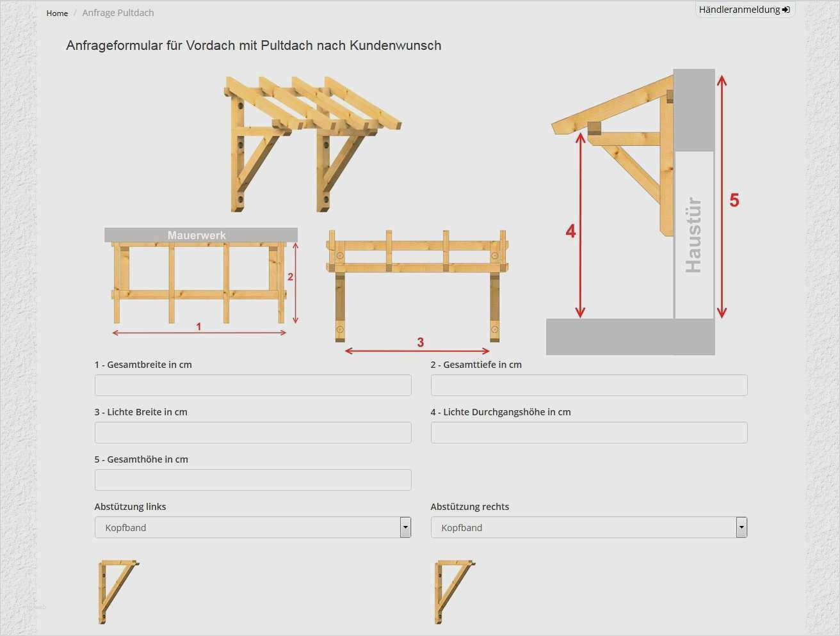Screen dimensions: 840x636
Task: Click the Anfrageformular page heading
Action: pos(254,45)
